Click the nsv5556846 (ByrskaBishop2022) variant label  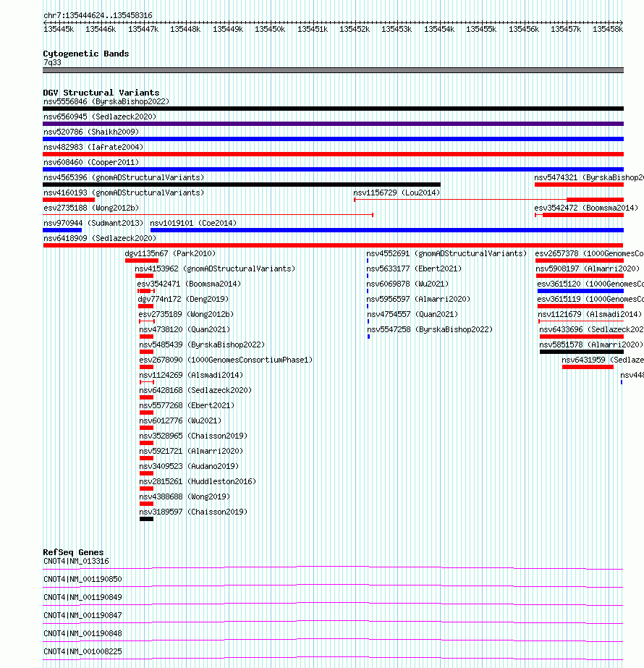[106, 101]
